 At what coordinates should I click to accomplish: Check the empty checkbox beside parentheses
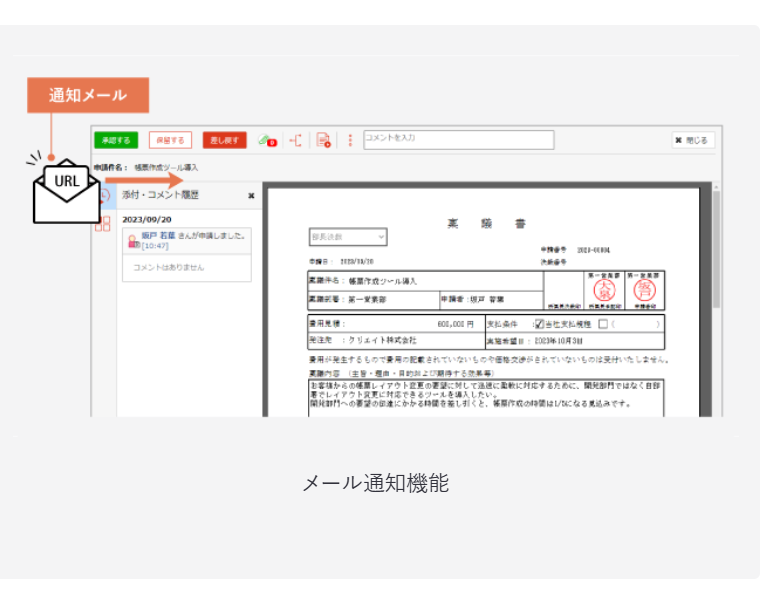(603, 324)
